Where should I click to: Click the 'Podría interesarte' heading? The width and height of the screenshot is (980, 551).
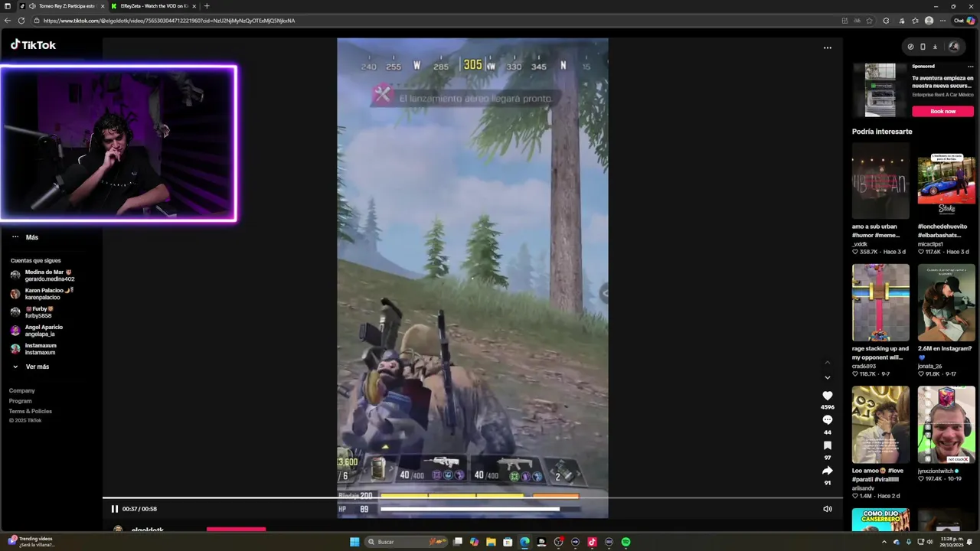pos(882,132)
